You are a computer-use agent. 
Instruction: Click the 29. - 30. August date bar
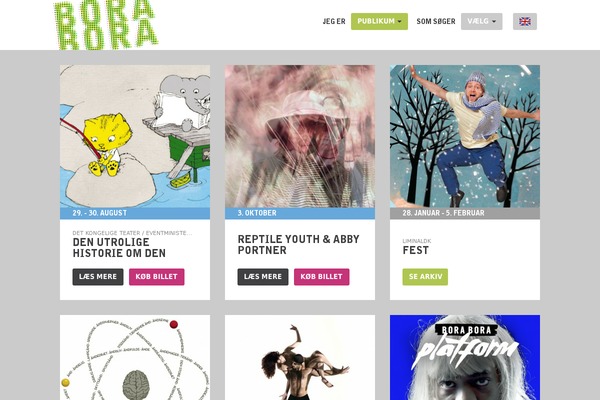point(135,213)
